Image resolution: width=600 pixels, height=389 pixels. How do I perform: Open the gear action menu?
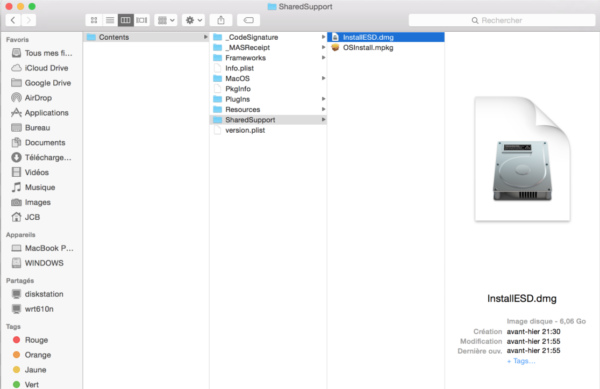193,20
